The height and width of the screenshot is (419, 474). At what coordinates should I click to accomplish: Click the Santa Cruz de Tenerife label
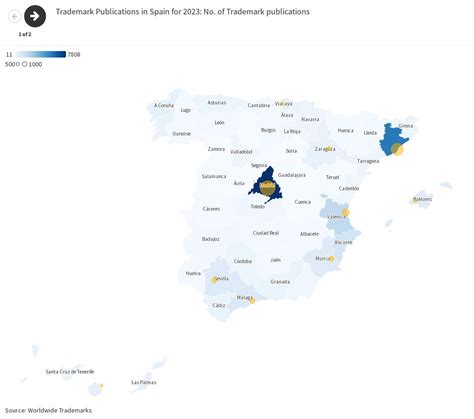pyautogui.click(x=70, y=371)
